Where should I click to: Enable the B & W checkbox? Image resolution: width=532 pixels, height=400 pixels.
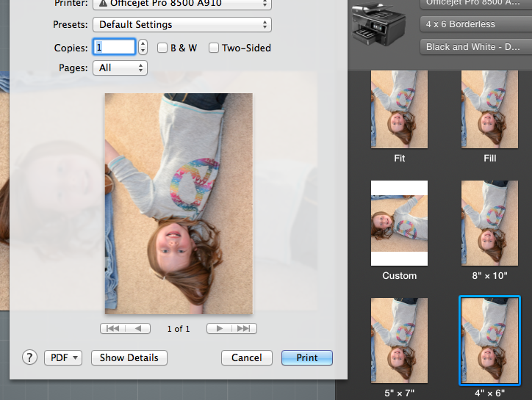click(162, 48)
